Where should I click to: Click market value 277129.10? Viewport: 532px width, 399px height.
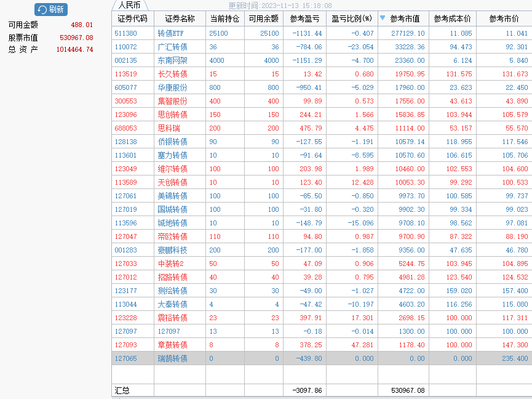(408, 33)
